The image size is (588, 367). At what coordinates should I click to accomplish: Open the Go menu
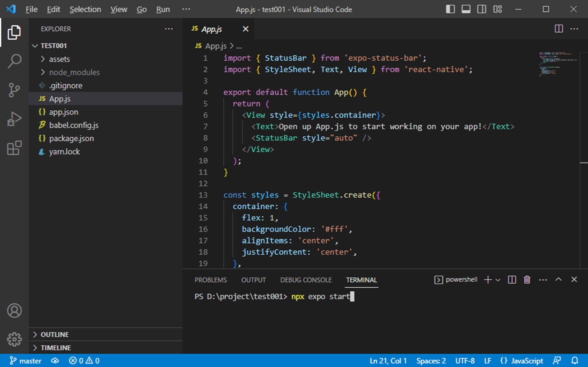[x=141, y=9]
